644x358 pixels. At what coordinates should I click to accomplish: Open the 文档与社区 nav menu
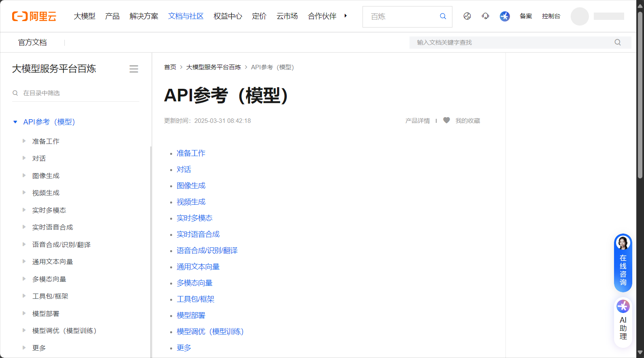click(186, 16)
